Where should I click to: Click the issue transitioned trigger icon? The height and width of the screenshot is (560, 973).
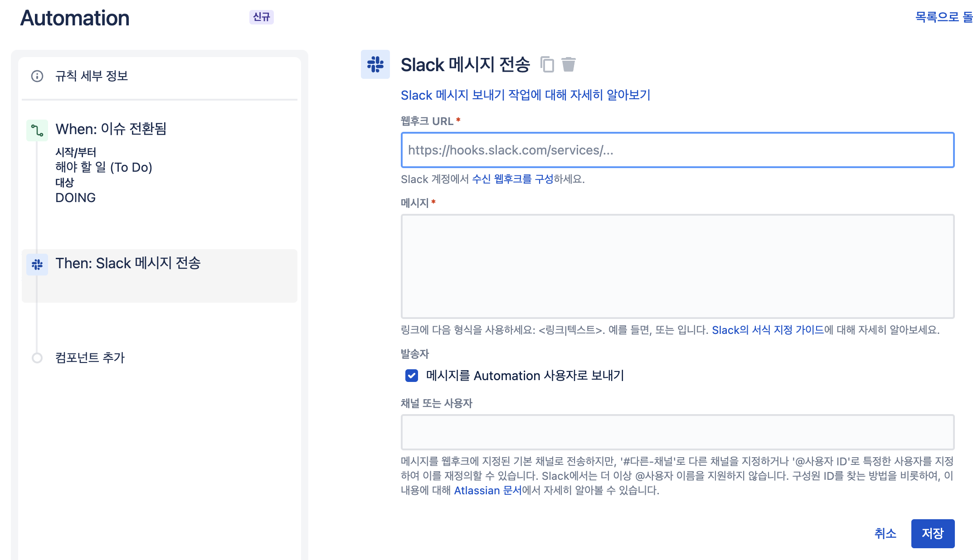pyautogui.click(x=37, y=131)
